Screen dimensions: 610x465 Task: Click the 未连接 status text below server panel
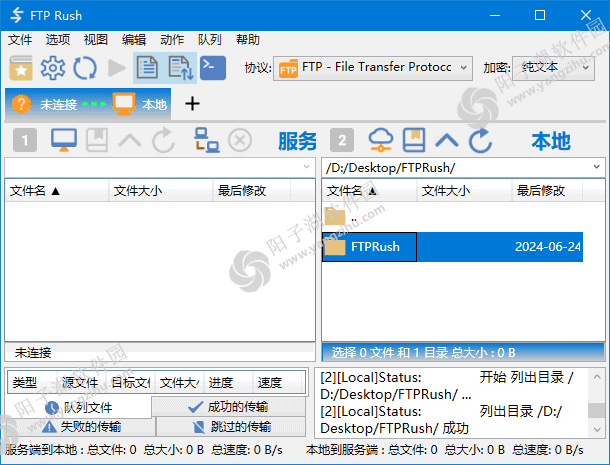coord(33,353)
